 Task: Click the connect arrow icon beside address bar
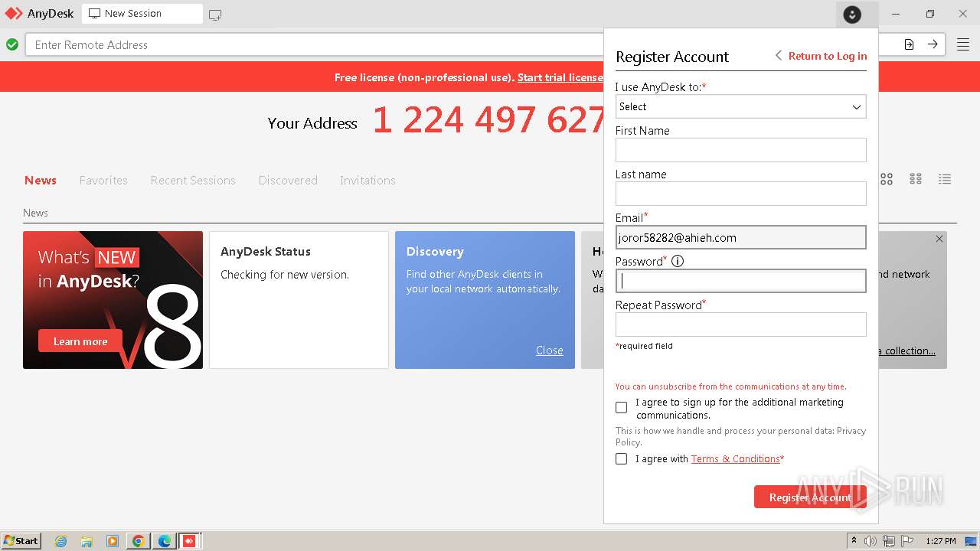click(933, 44)
